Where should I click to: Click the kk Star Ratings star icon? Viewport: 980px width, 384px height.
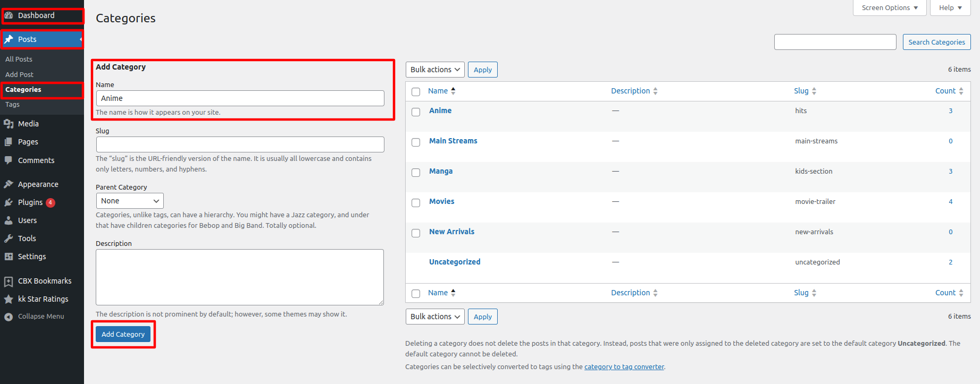pos(9,299)
